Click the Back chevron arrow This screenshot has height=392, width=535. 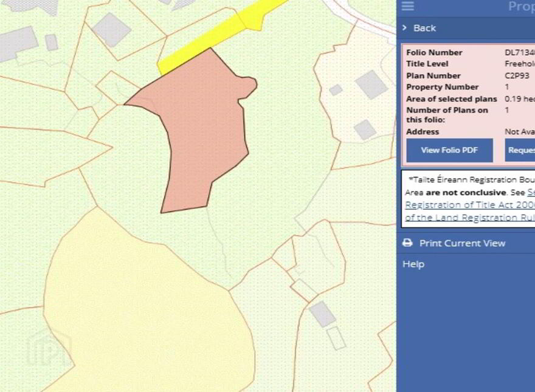point(405,27)
